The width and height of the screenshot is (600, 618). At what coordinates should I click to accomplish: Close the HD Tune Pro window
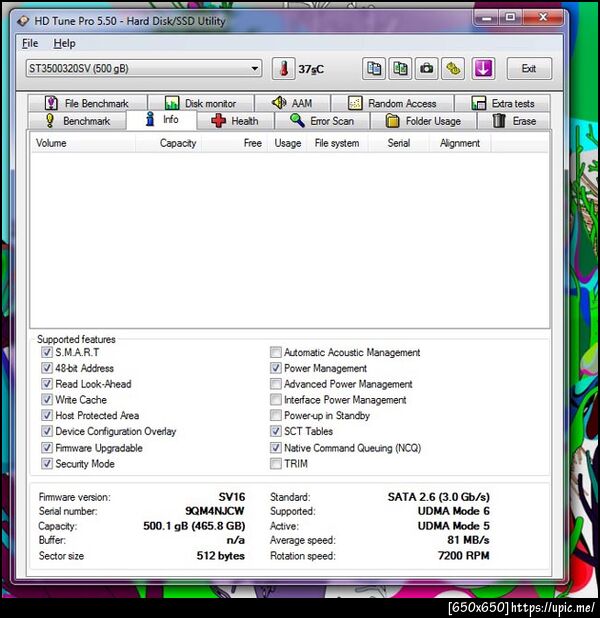click(543, 17)
